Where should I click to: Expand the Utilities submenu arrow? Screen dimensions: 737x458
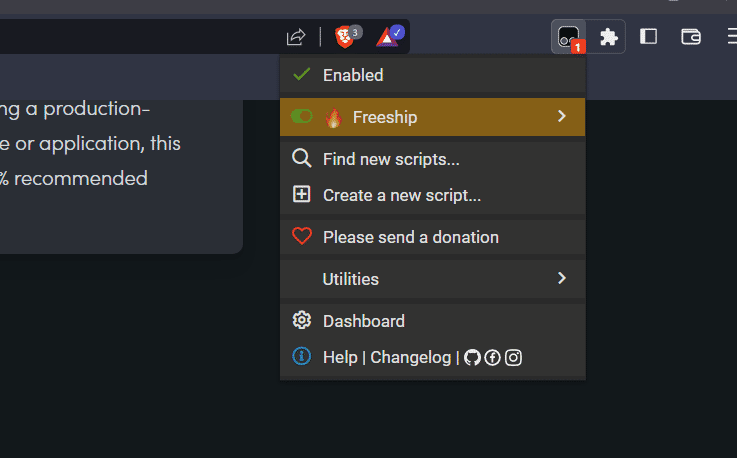[562, 278]
